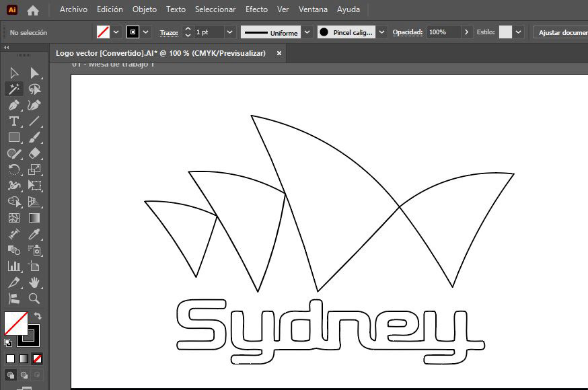Pick the Gradient tool
This screenshot has width=588, height=390.
[34, 218]
